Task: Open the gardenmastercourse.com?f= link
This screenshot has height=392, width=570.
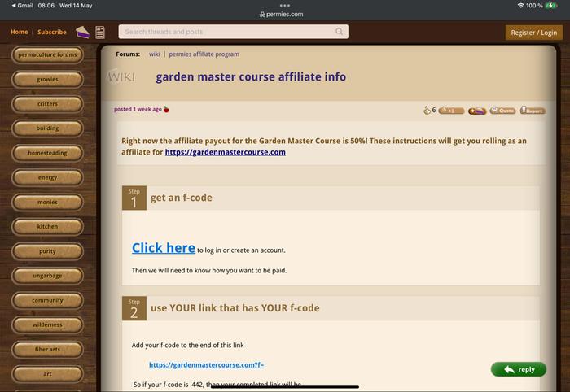Action: point(206,365)
